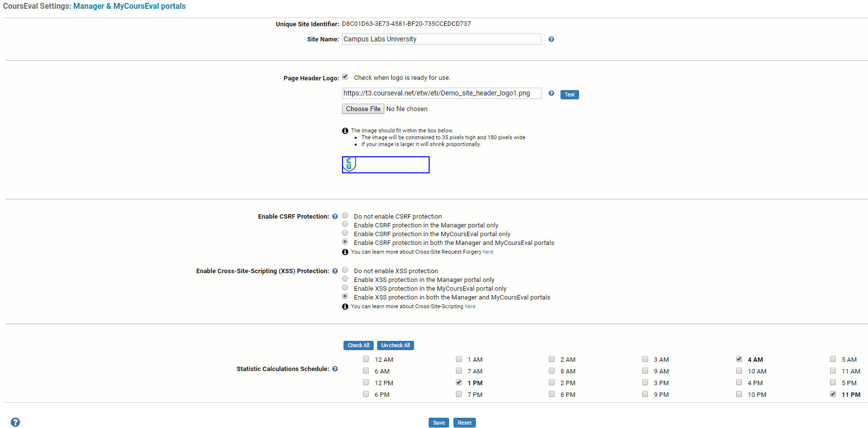868x428 pixels.
Task: Check the 6 AM schedule checkbox
Action: coord(366,371)
